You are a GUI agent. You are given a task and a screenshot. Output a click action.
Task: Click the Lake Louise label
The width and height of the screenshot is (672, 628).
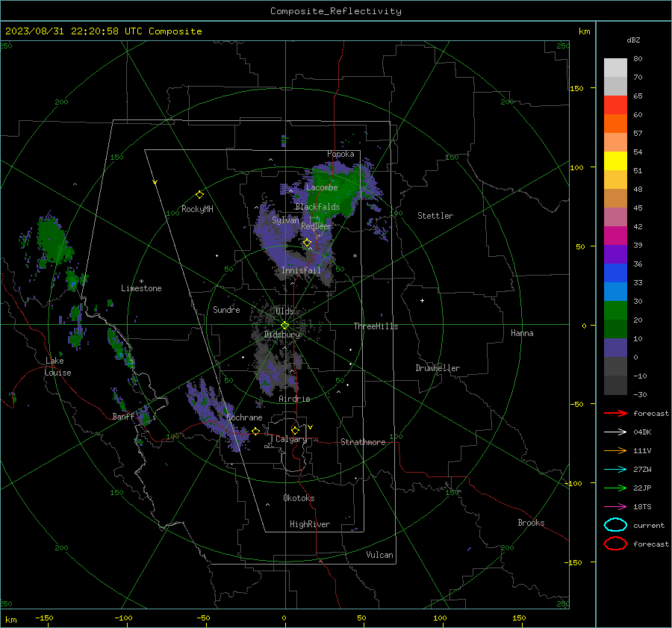[x=57, y=367]
